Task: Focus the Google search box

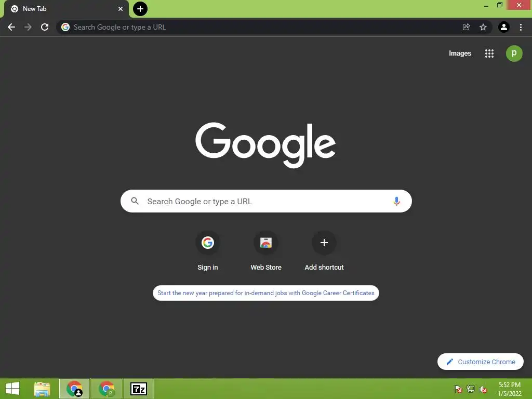Action: coord(266,201)
